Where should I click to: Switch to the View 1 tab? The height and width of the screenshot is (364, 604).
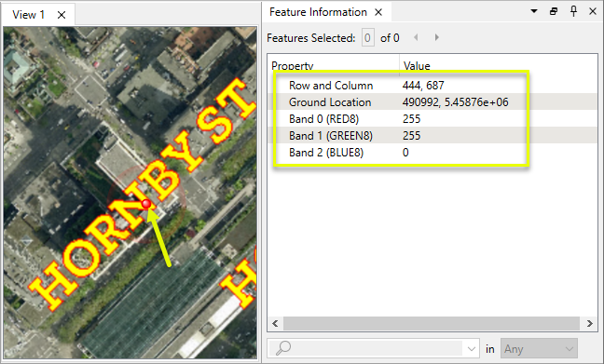pos(29,15)
